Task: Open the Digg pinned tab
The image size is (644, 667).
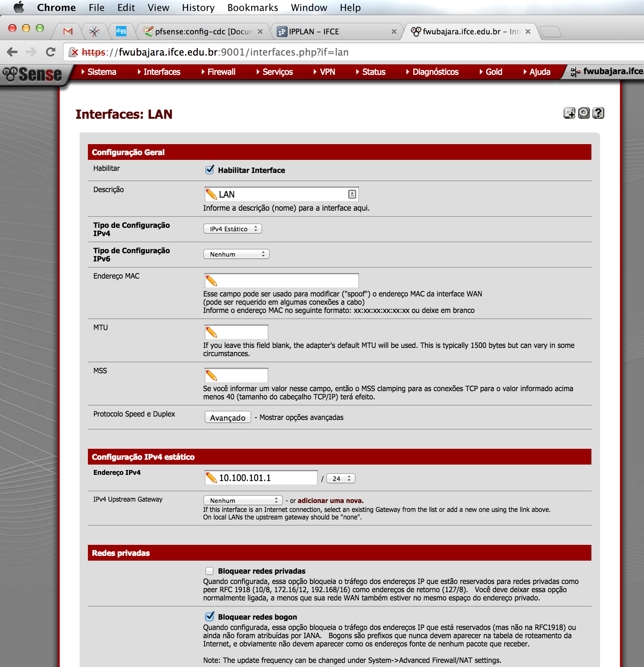Action: point(121,31)
